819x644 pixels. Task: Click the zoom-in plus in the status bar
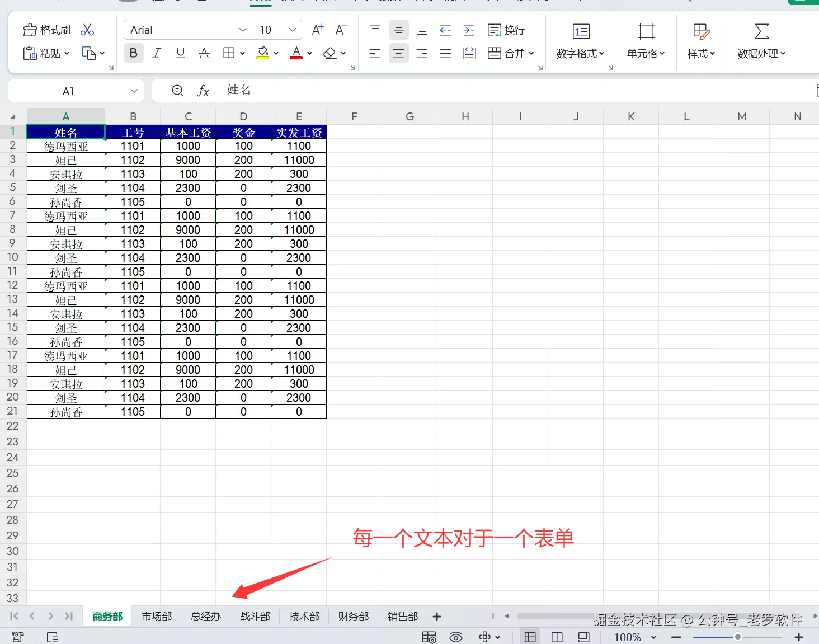[x=799, y=637]
